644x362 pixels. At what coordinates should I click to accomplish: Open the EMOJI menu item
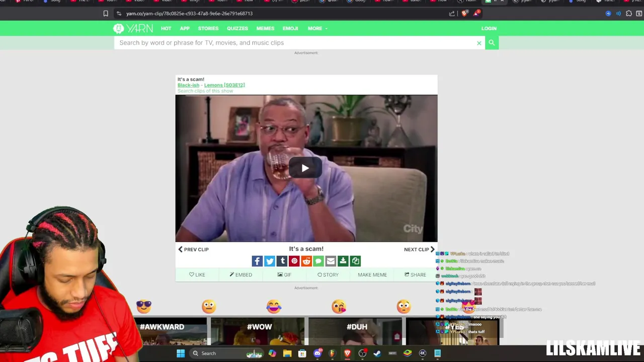pos(290,29)
